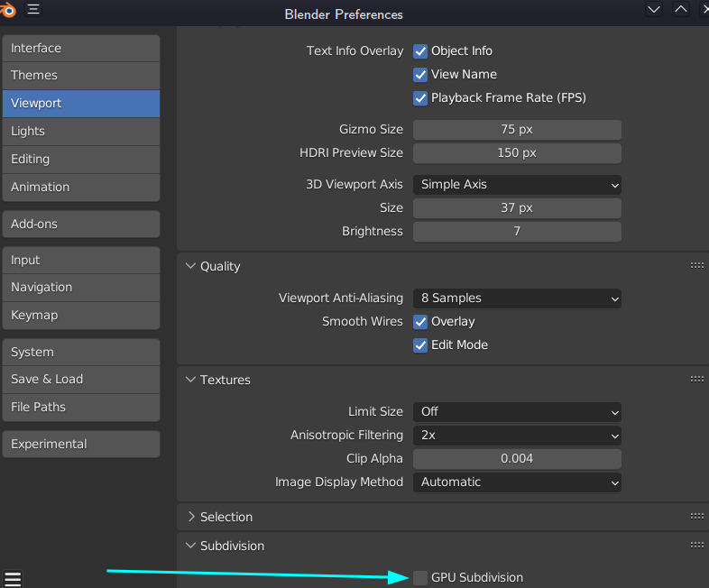Collapse the Quality panel
This screenshot has height=588, width=709.
(191, 266)
